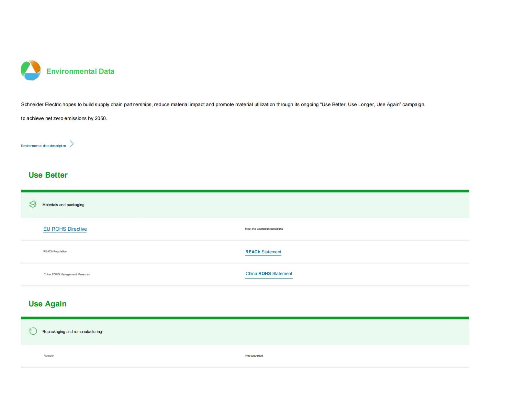Open the EU ROHS Directive link

[65, 229]
